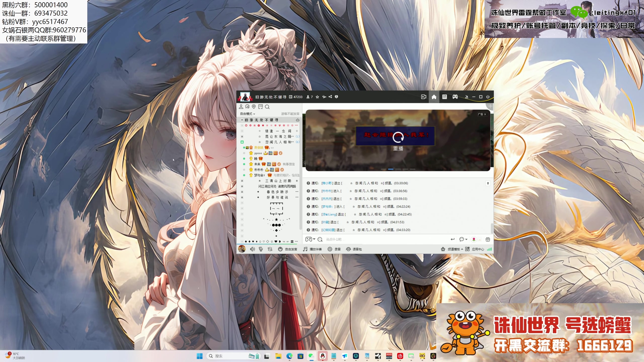Open the channel bulletin board icon
Screen dimensions: 644x362
pyautogui.click(x=260, y=107)
